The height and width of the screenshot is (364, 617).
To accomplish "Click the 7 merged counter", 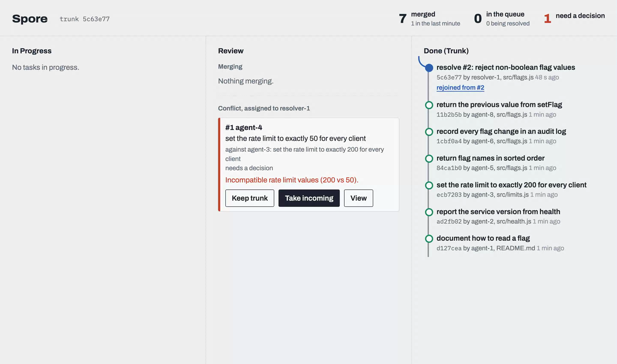I will (429, 18).
